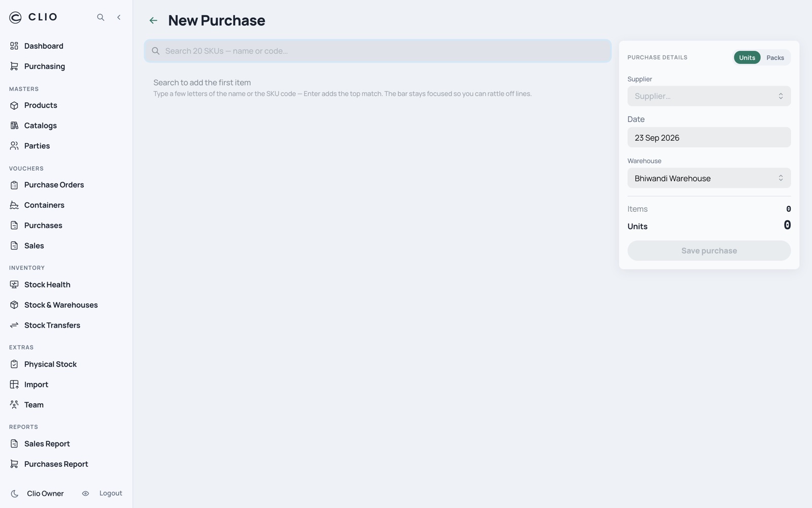The width and height of the screenshot is (812, 508).
Task: Open sidebar search magnifier icon
Action: click(x=100, y=17)
